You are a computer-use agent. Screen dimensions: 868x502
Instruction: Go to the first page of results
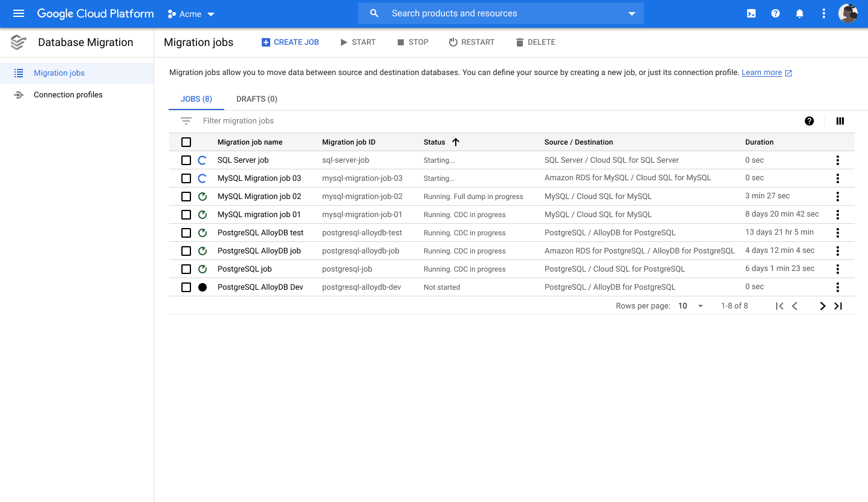[x=780, y=306]
